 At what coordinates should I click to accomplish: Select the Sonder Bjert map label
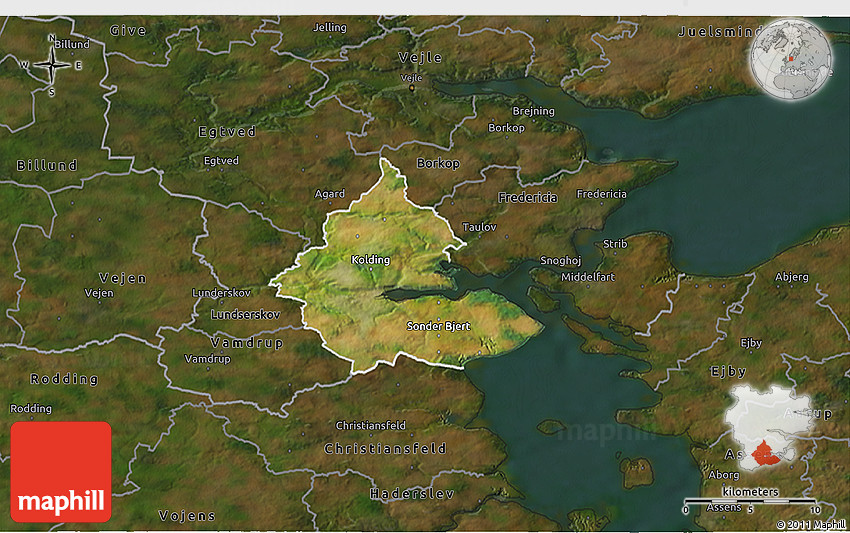438,326
